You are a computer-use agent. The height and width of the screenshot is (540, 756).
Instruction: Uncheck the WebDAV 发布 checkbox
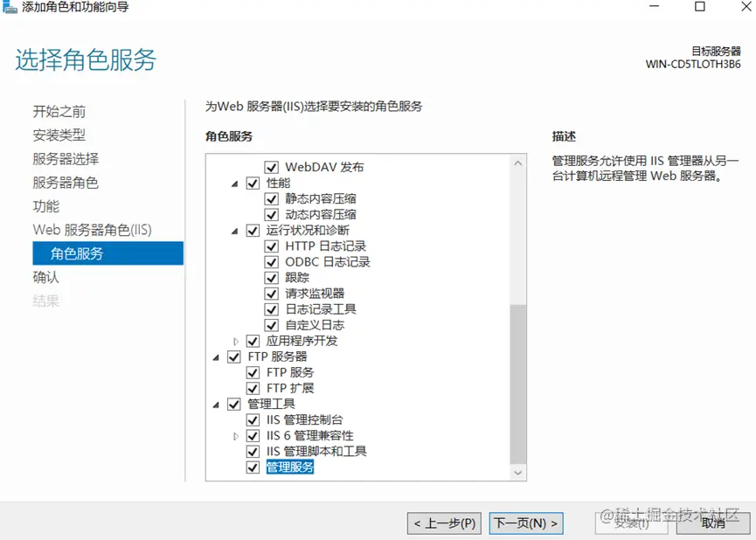(x=272, y=167)
